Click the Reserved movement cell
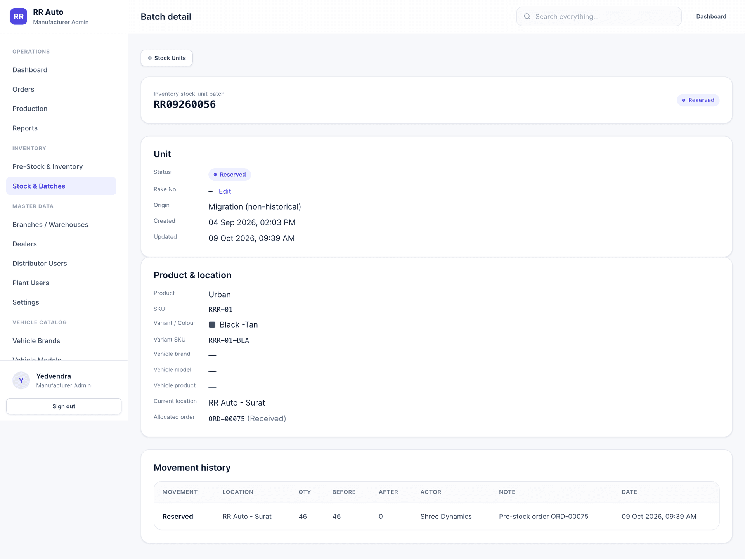Viewport: 745px width, 560px height. coord(178,517)
